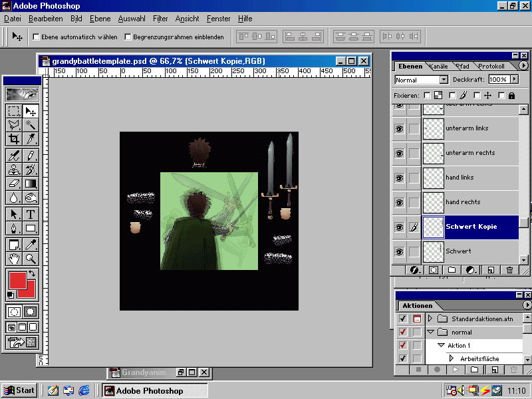Select the Crop tool in toolbox

click(14, 139)
